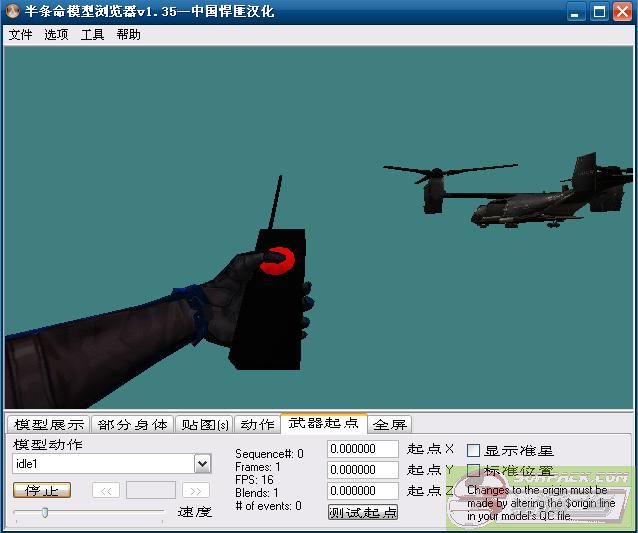Switch to the 贴图 tab
Viewport: 638px width, 533px height.
click(205, 425)
